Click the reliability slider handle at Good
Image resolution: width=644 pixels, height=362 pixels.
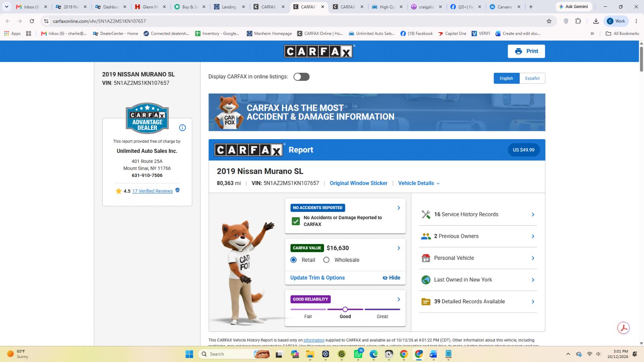pos(345,309)
